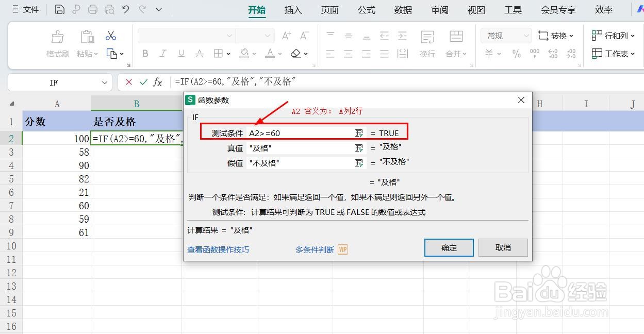
Task: Toggle italic formatting
Action: [x=163, y=54]
